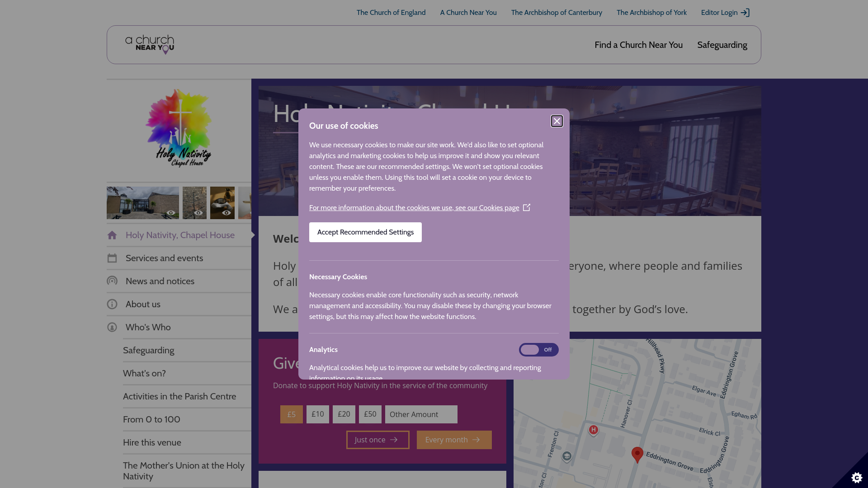Viewport: 868px width, 488px height.
Task: Click the Every month donate button
Action: tap(454, 440)
